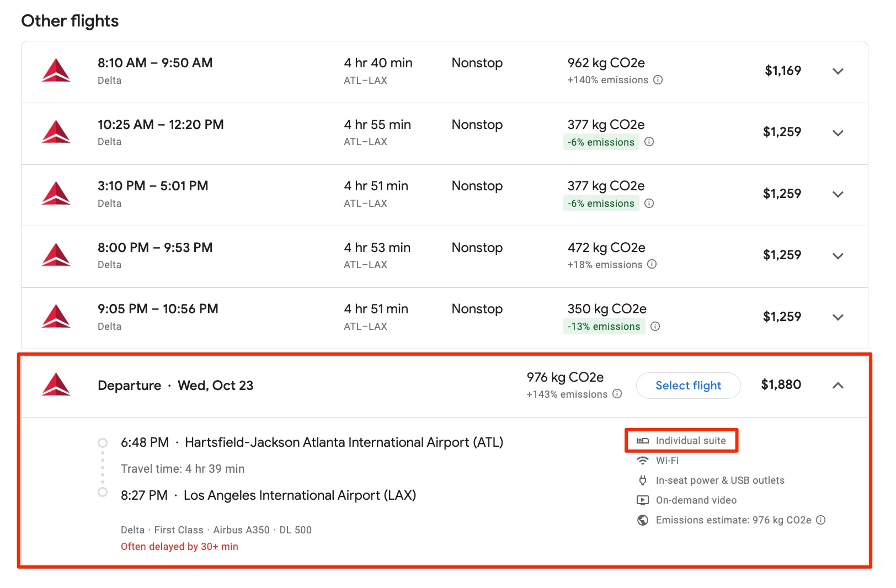Open info icon beside -13% emissions

click(x=655, y=327)
